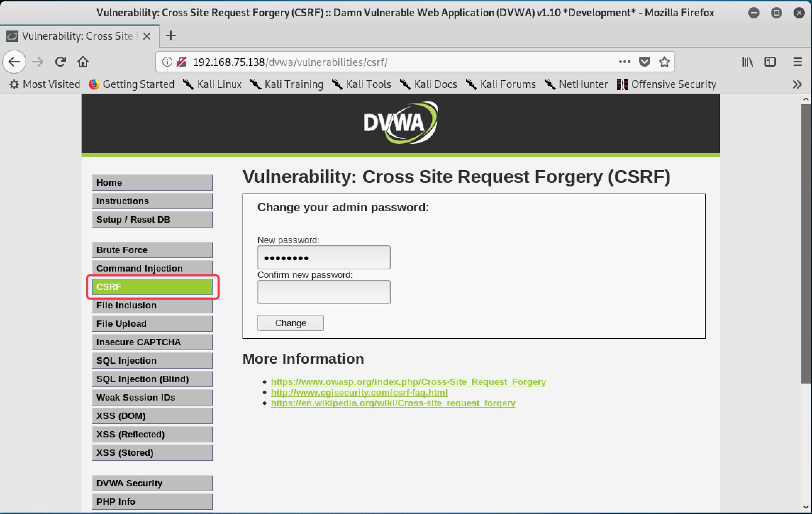The width and height of the screenshot is (812, 514).
Task: Go to Home in DVWA menu
Action: coord(152,183)
